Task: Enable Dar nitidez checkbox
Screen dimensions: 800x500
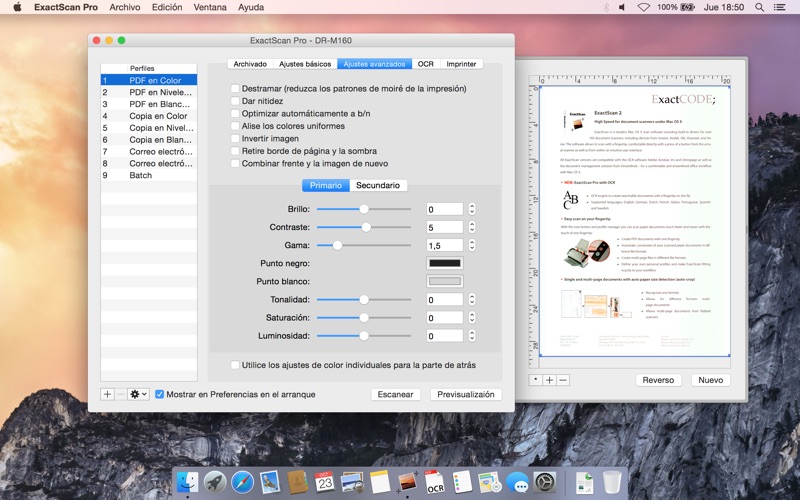Action: [x=235, y=101]
